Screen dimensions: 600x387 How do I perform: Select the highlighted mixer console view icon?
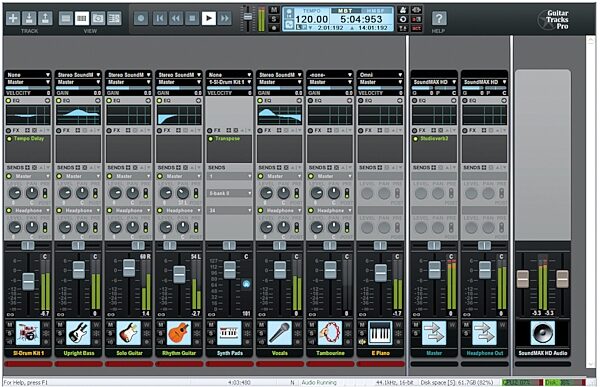click(82, 18)
